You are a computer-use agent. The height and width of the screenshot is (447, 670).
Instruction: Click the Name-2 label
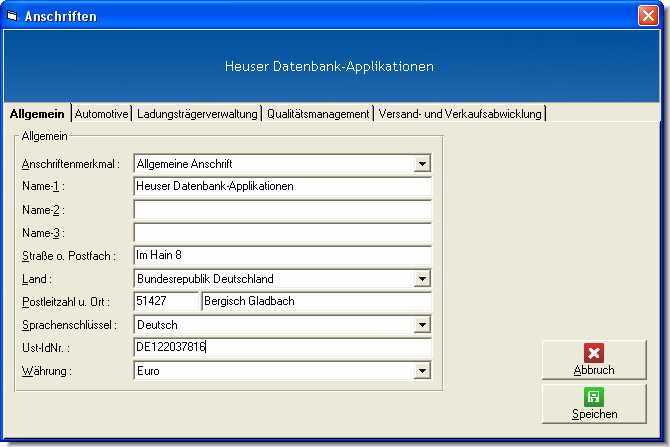pyautogui.click(x=43, y=210)
